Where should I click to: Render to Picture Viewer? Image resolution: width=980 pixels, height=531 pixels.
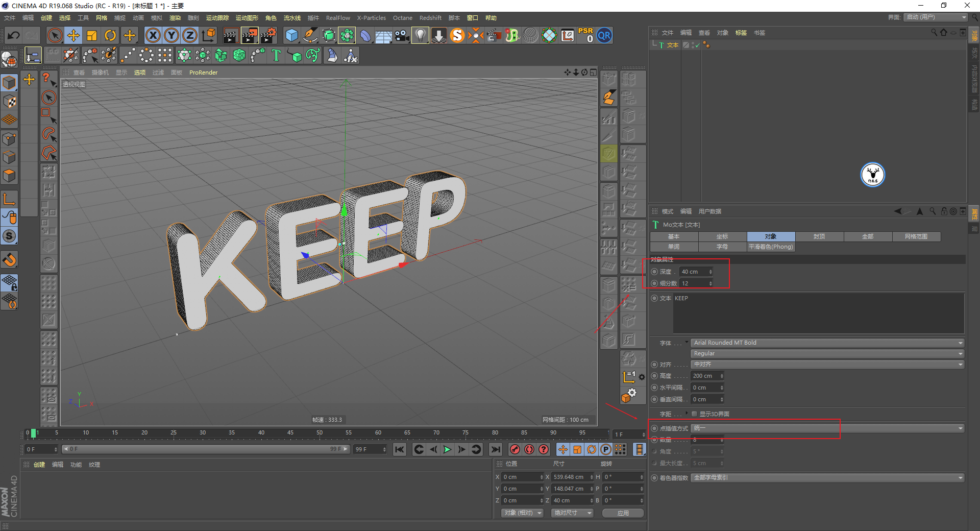250,36
